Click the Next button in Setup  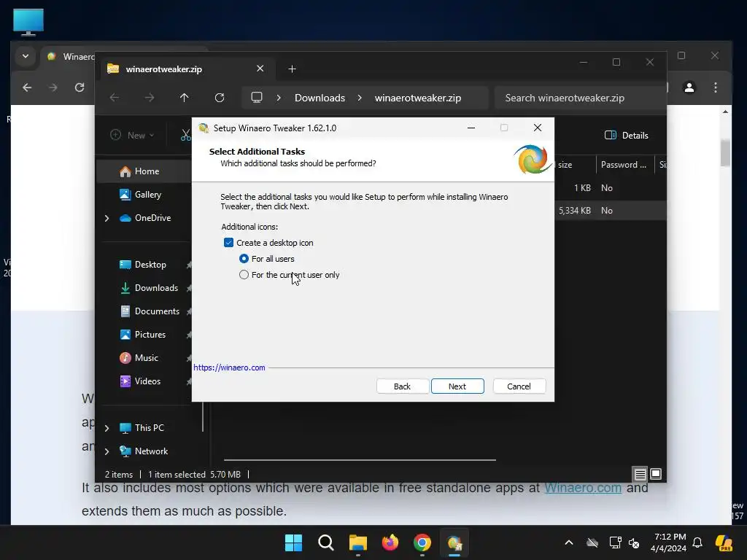457,386
